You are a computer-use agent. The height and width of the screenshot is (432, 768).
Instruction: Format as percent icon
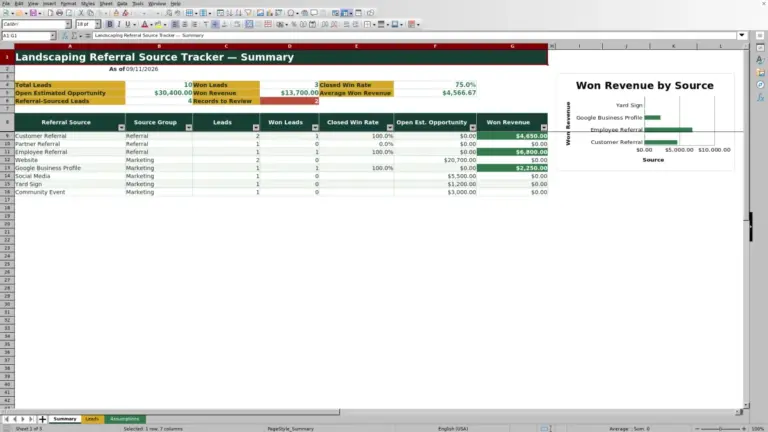tap(294, 24)
